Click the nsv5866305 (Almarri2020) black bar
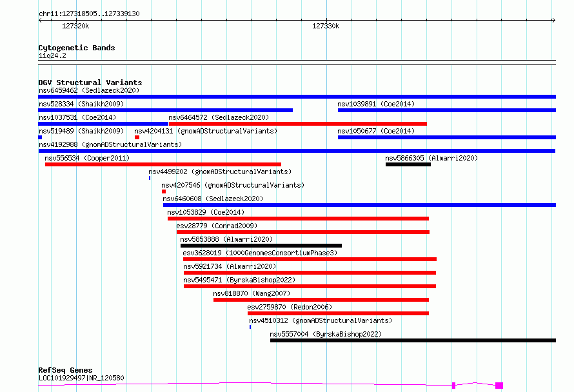This screenshot has height=392, width=574. pyautogui.click(x=408, y=164)
